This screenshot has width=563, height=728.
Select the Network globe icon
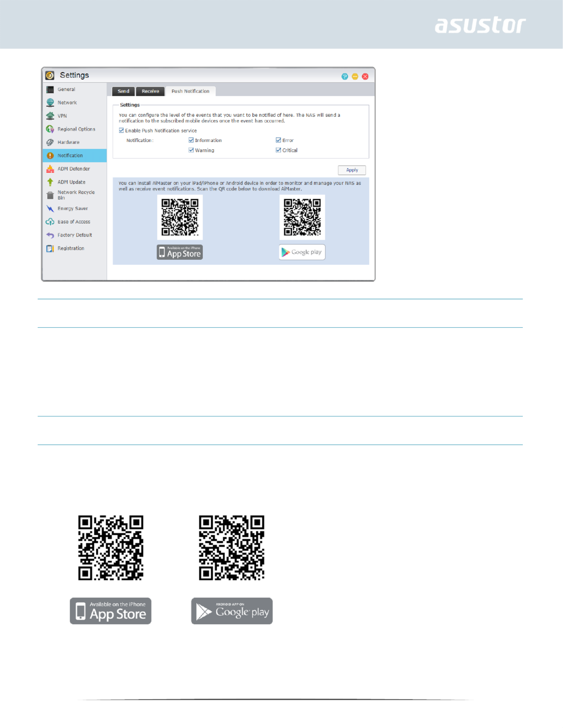point(50,103)
